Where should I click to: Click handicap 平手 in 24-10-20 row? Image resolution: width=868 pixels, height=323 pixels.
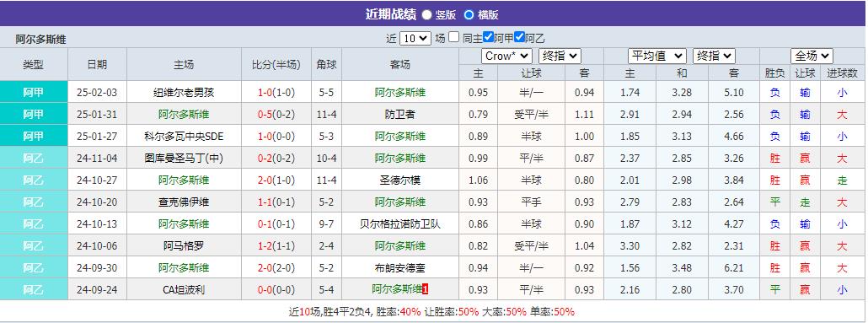[x=532, y=202]
